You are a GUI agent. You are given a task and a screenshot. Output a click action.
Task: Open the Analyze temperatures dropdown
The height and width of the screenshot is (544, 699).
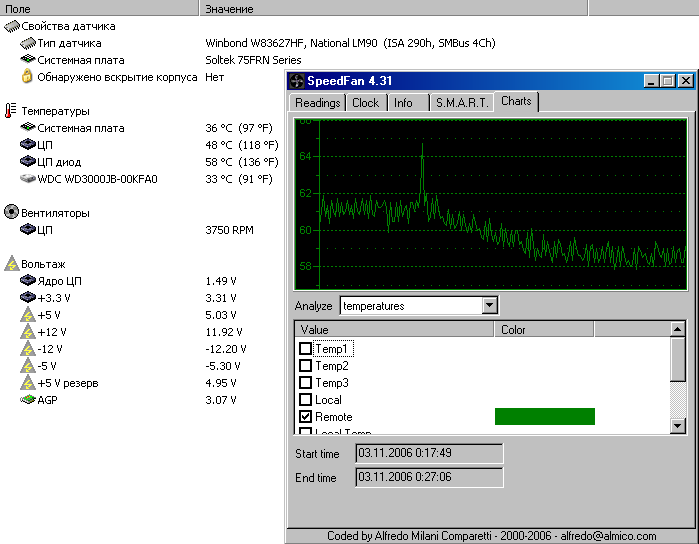point(489,306)
